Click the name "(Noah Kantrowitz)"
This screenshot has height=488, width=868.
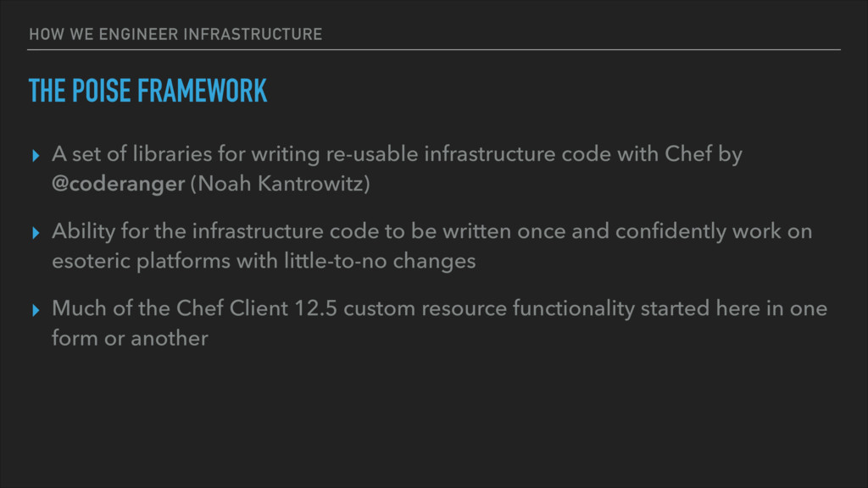click(280, 184)
